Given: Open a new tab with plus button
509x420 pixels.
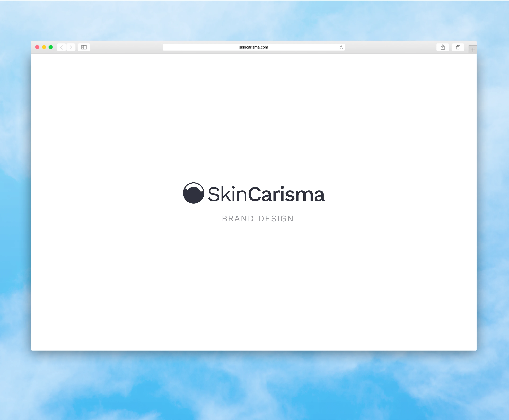Looking at the screenshot, I should (x=472, y=50).
